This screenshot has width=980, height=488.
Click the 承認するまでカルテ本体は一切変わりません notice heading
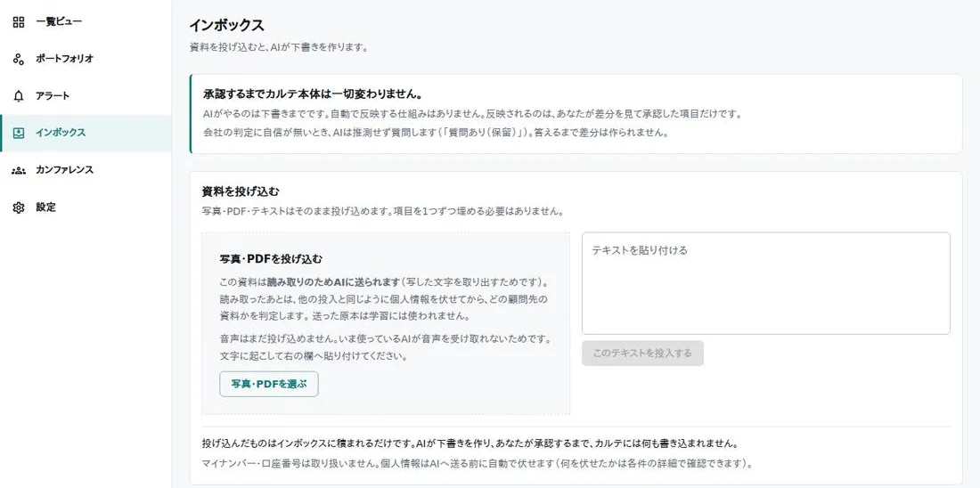click(x=313, y=95)
